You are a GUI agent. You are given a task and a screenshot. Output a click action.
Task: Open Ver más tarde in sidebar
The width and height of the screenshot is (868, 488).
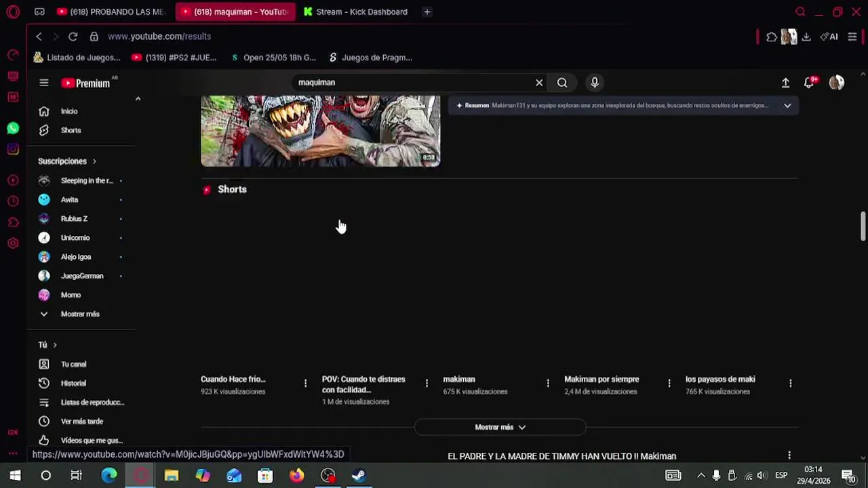pos(81,421)
